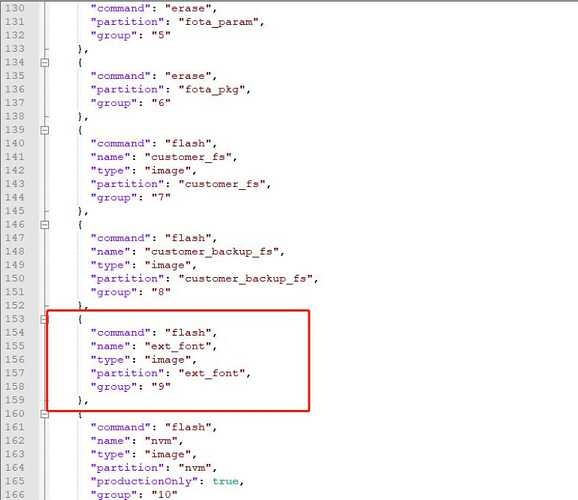Collapse the ext_font block at line 153

pos(45,319)
